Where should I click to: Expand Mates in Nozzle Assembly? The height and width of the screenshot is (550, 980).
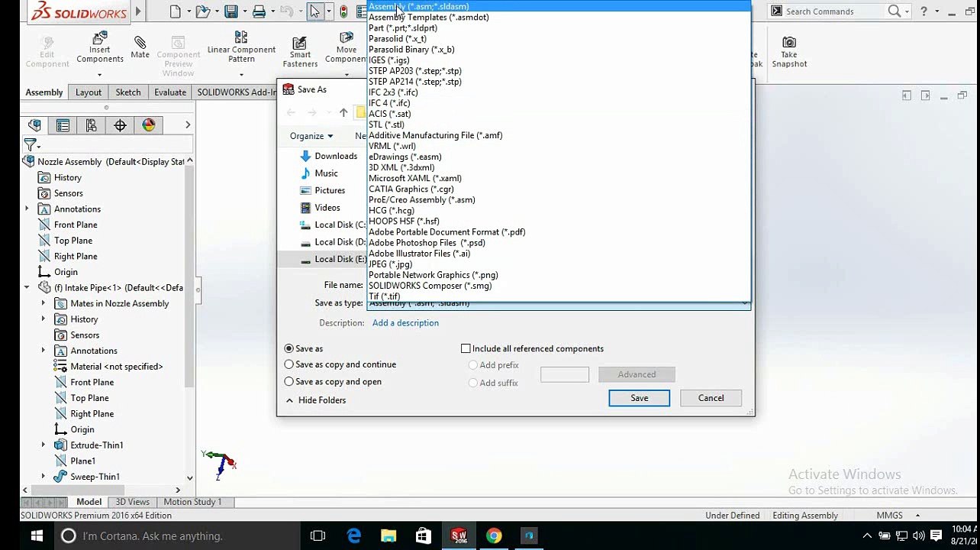pos(44,303)
